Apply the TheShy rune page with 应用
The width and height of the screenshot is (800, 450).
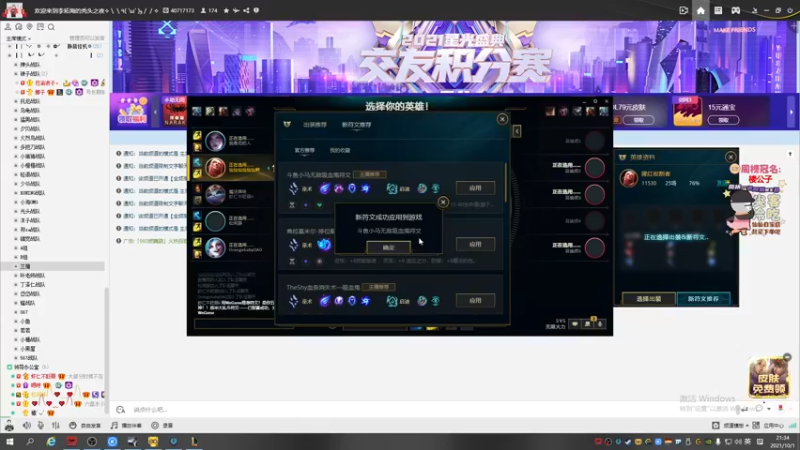coord(475,301)
